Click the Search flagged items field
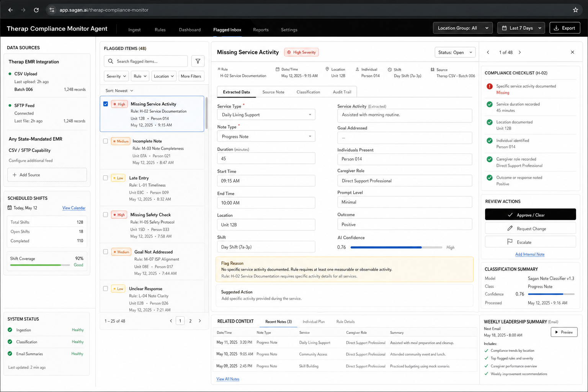 coord(146,61)
